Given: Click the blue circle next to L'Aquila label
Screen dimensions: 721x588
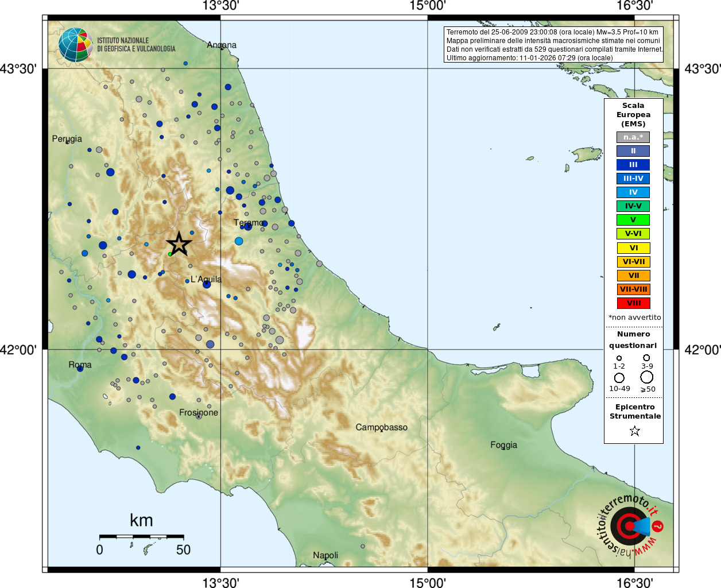Looking at the screenshot, I should tap(207, 284).
